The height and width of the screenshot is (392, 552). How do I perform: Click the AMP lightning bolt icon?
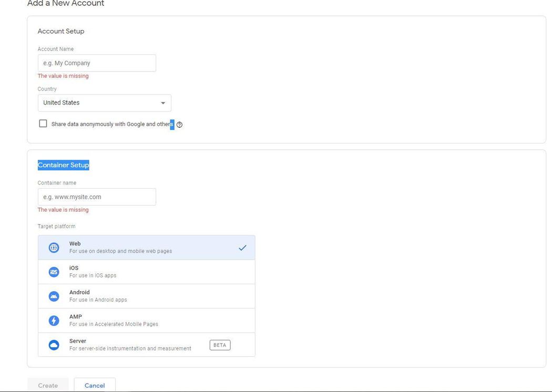(x=54, y=321)
